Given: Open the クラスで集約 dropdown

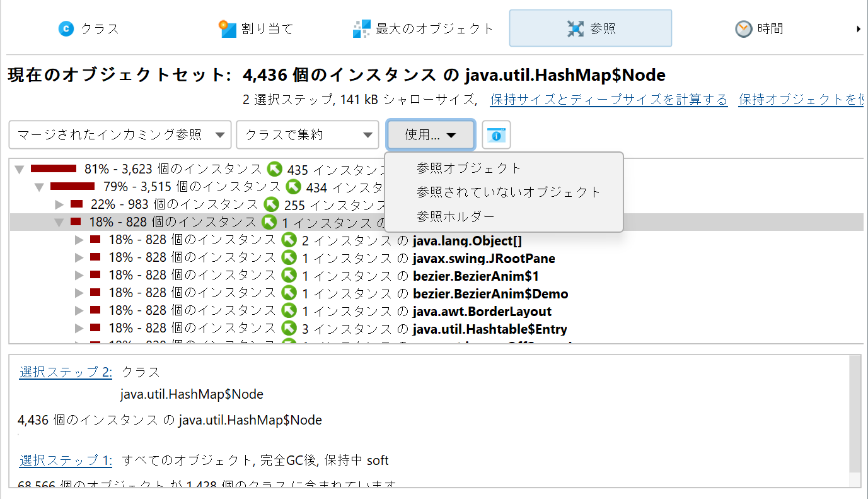Looking at the screenshot, I should (308, 134).
